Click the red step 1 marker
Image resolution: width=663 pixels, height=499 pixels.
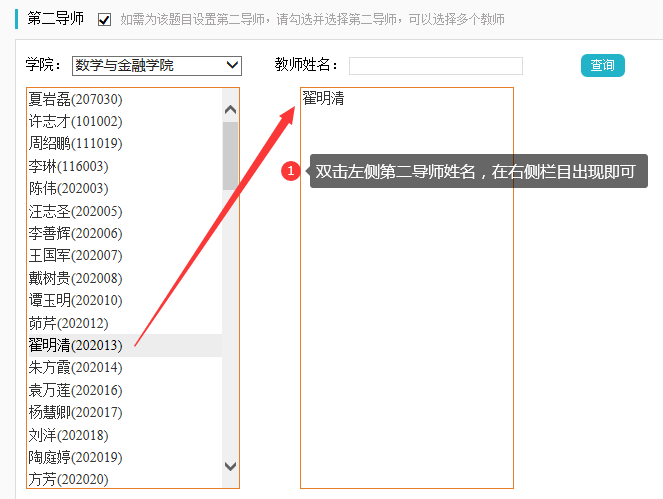[x=291, y=172]
